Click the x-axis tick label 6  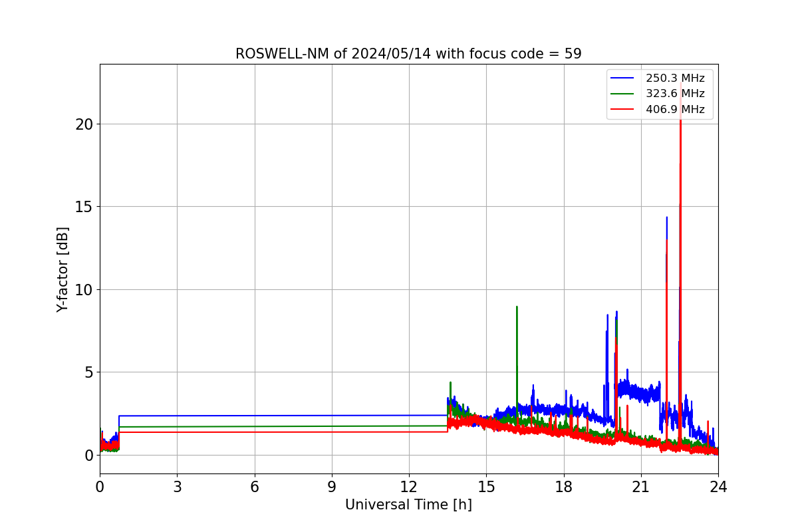pos(254,486)
